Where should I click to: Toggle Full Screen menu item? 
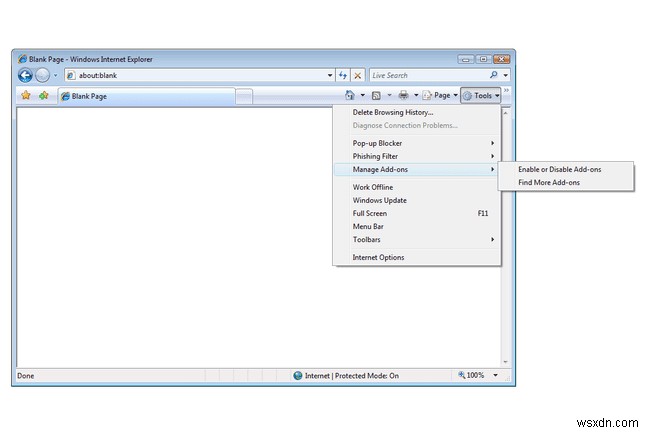click(417, 213)
